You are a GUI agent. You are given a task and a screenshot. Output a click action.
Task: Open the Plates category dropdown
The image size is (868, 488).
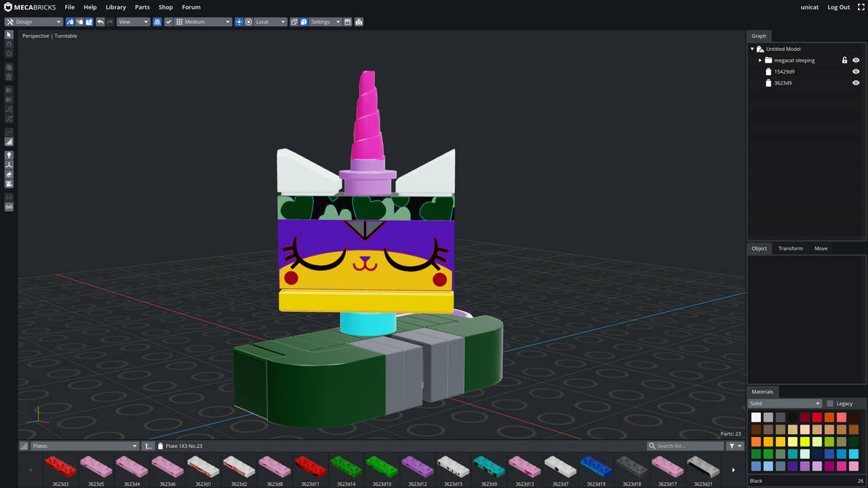(x=84, y=446)
